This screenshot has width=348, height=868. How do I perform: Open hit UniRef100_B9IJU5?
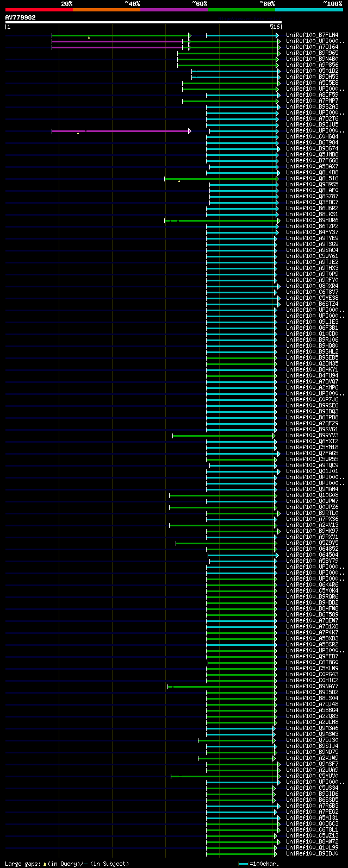coord(312,125)
